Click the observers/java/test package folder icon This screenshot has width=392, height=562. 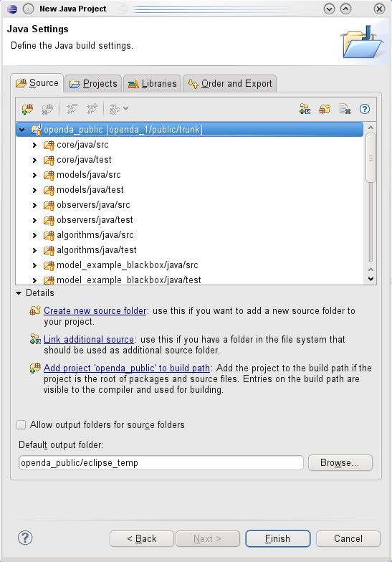point(49,220)
